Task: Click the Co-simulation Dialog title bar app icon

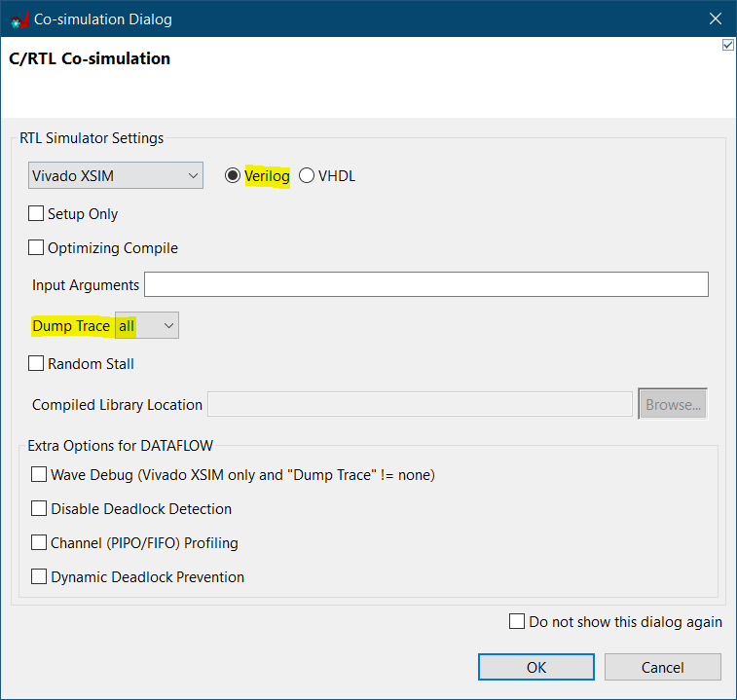Action: click(19, 19)
